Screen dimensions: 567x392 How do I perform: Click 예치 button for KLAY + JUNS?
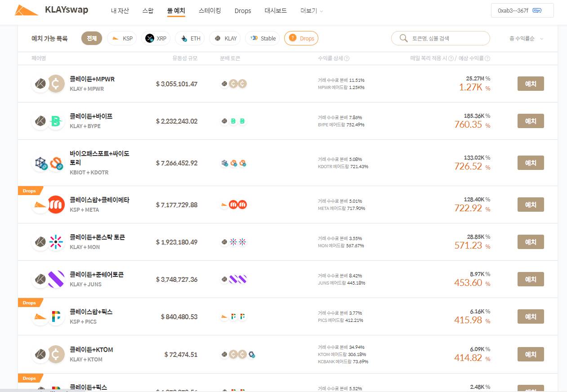[531, 279]
